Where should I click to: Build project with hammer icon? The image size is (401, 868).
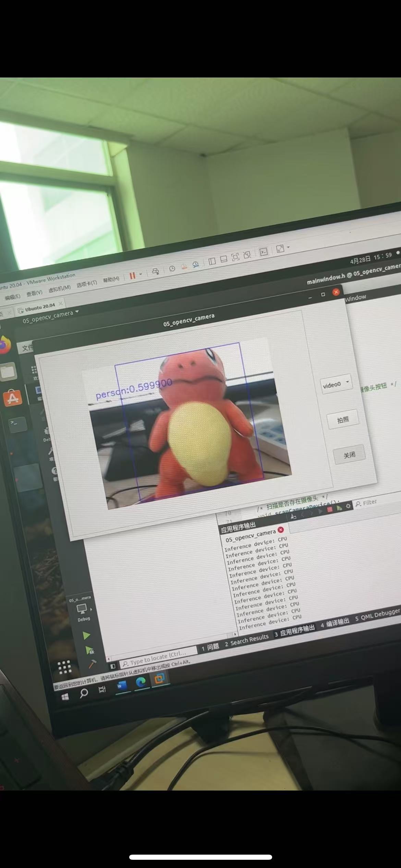click(x=92, y=664)
